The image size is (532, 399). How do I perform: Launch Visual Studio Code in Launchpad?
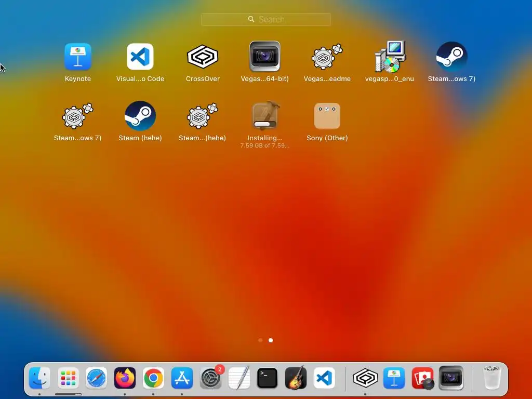140,57
